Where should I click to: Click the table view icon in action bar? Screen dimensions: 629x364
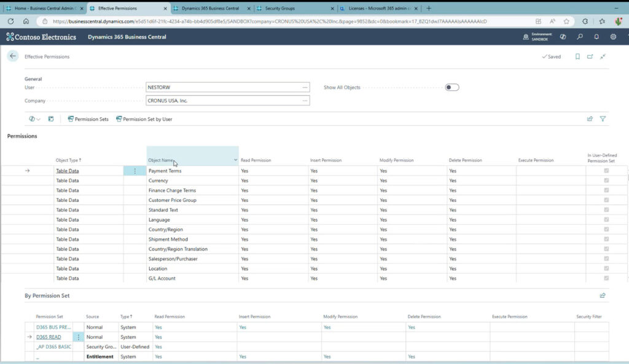coord(51,119)
